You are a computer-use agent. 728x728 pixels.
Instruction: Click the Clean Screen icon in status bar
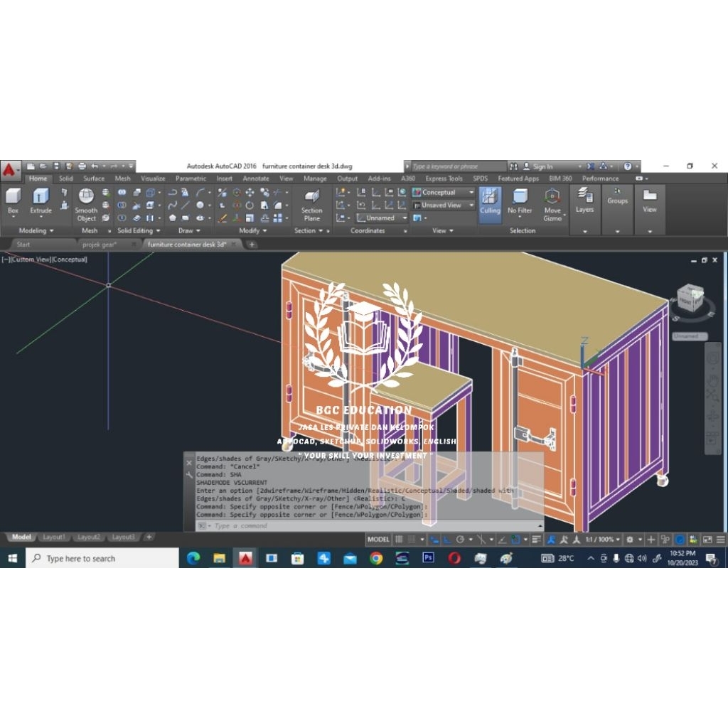coord(707,540)
